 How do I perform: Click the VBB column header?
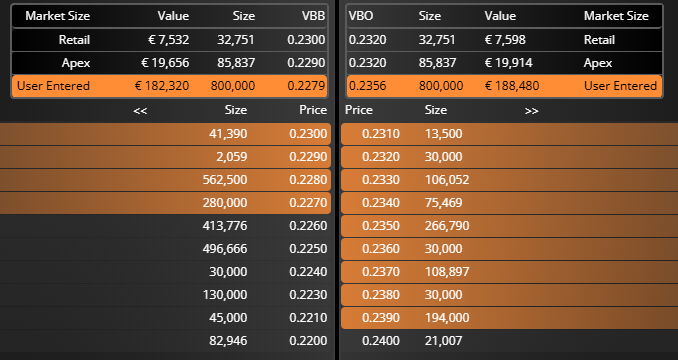pos(313,16)
